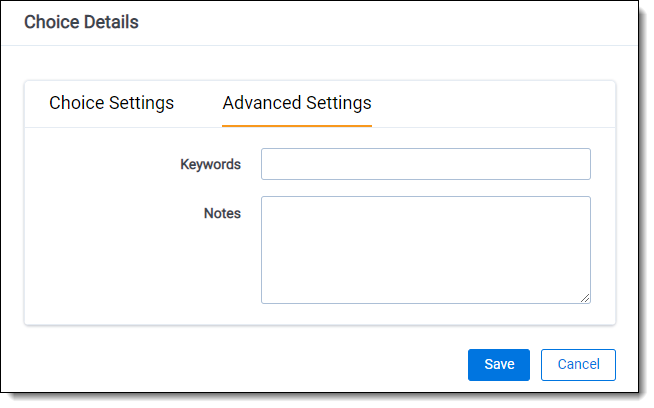This screenshot has height=408, width=654.
Task: Click inside the Keywords input field
Action: pos(425,164)
